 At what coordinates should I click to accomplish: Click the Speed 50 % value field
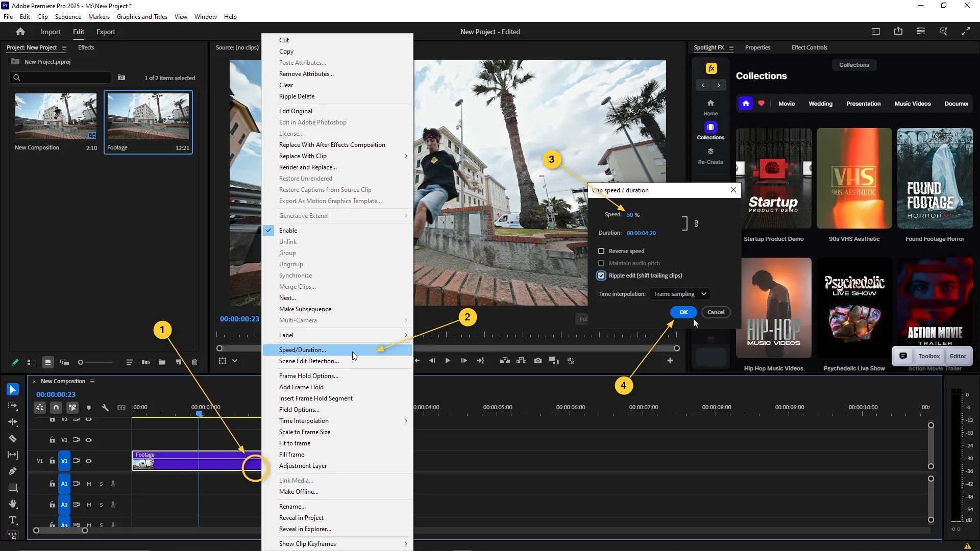point(633,215)
